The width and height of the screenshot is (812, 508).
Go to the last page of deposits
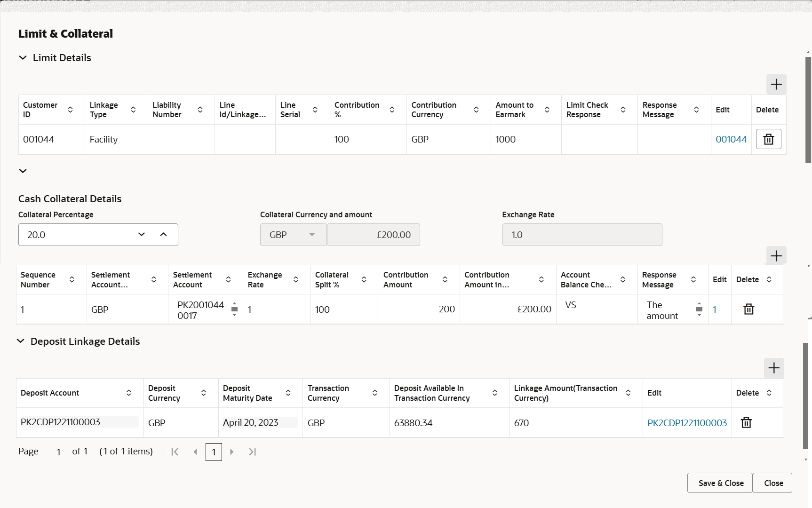pos(253,452)
